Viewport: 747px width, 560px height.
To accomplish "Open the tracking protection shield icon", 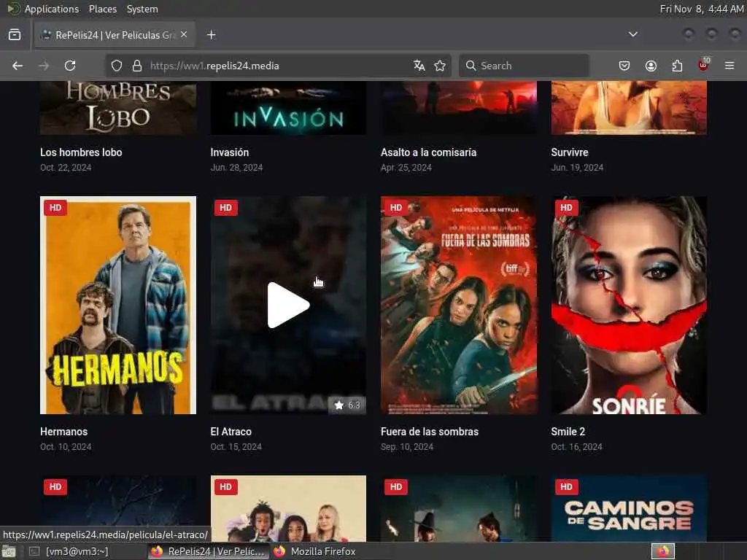I will (117, 66).
